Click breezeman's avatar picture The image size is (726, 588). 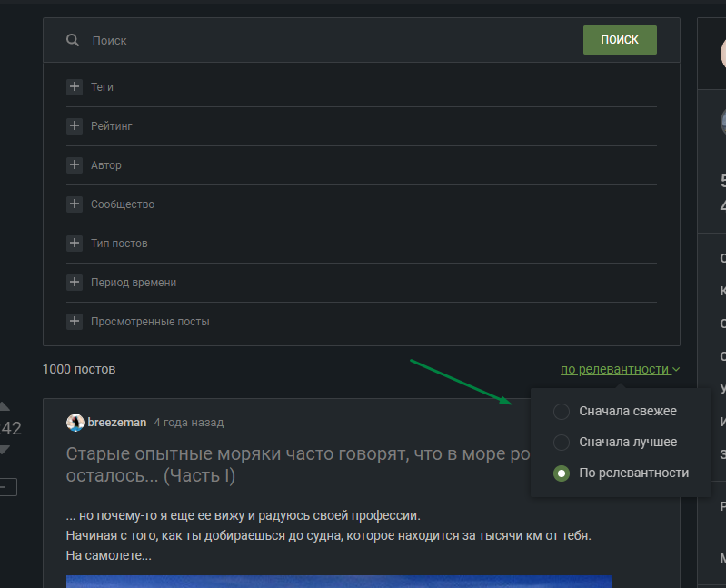pos(75,423)
